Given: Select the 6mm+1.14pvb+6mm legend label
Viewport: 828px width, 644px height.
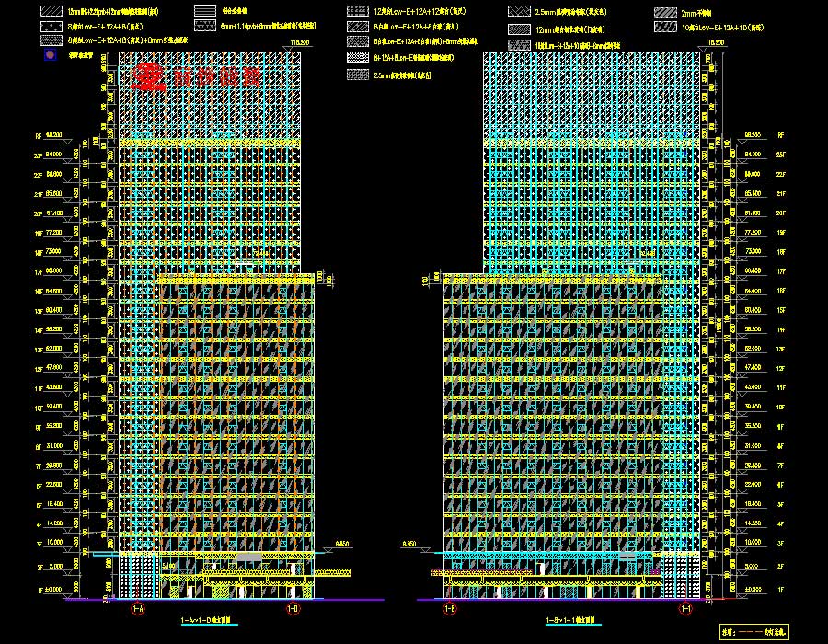Looking at the screenshot, I should click(x=268, y=26).
